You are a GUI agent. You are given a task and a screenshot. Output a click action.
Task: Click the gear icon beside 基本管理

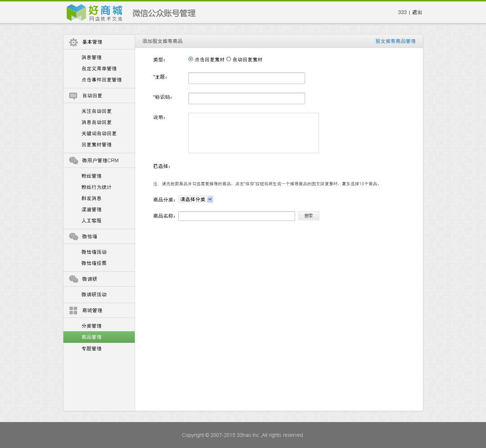(x=73, y=42)
